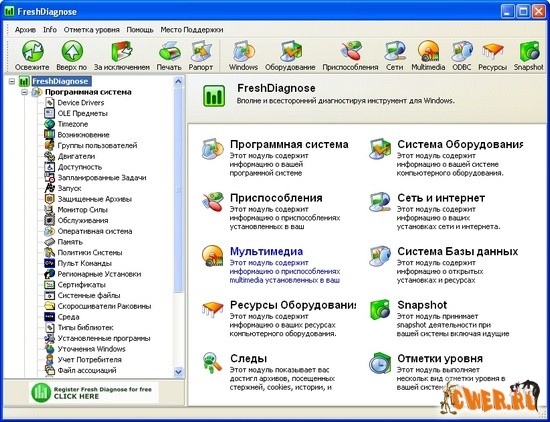The width and height of the screenshot is (550, 422).
Task: Open the Отметка уровня menu
Action: click(92, 30)
